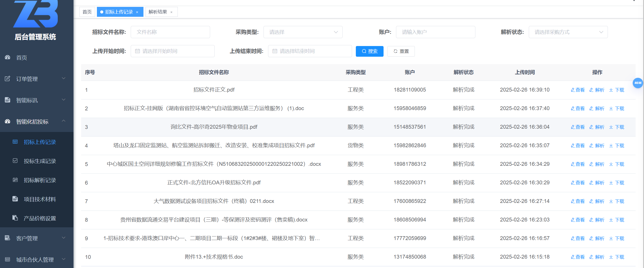Click 查看 for row 3 询比文件
The width and height of the screenshot is (644, 268).
coord(578,127)
